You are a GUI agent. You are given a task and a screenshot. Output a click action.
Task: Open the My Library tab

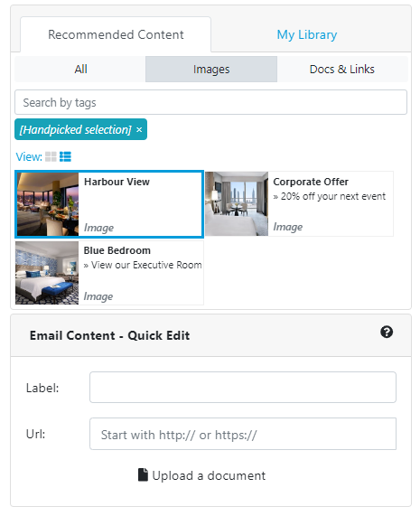pyautogui.click(x=307, y=34)
